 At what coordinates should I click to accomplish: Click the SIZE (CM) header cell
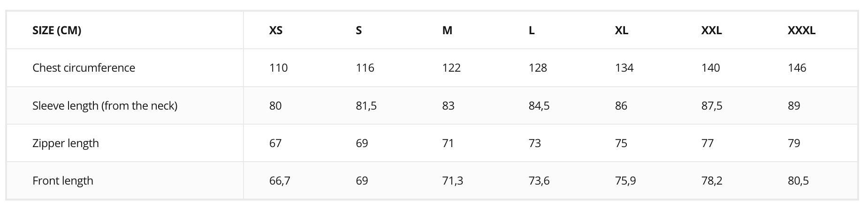57,30
